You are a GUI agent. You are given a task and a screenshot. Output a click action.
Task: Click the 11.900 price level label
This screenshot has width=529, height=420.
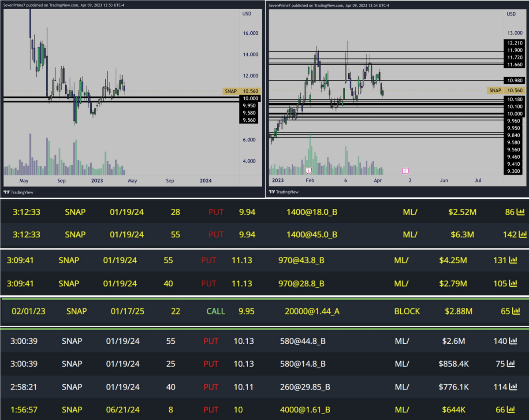click(x=515, y=50)
